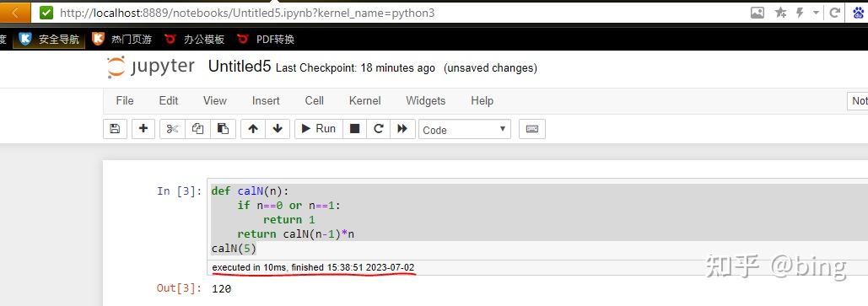Click the Last Checkpoint status text
Viewport: 868px width, 306px height.
[x=355, y=68]
